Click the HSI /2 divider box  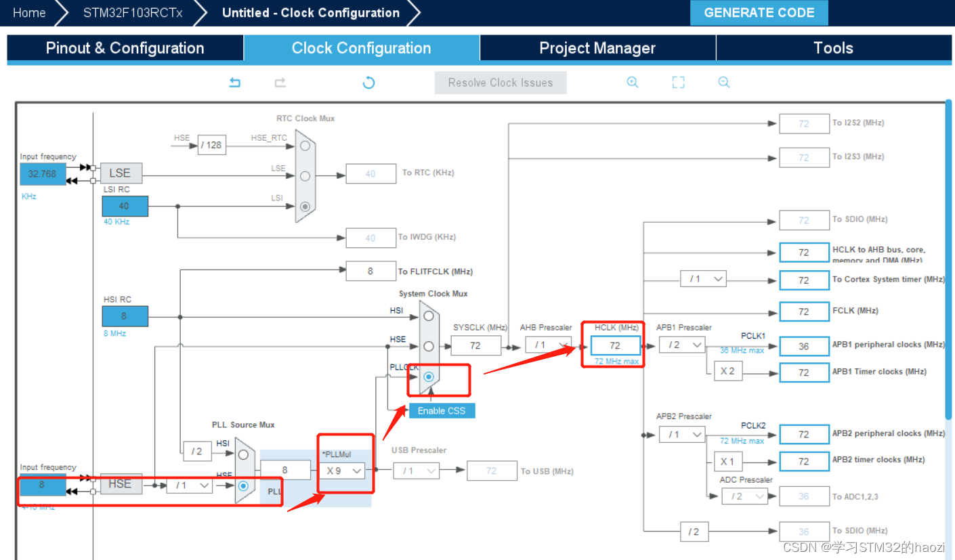(196, 451)
